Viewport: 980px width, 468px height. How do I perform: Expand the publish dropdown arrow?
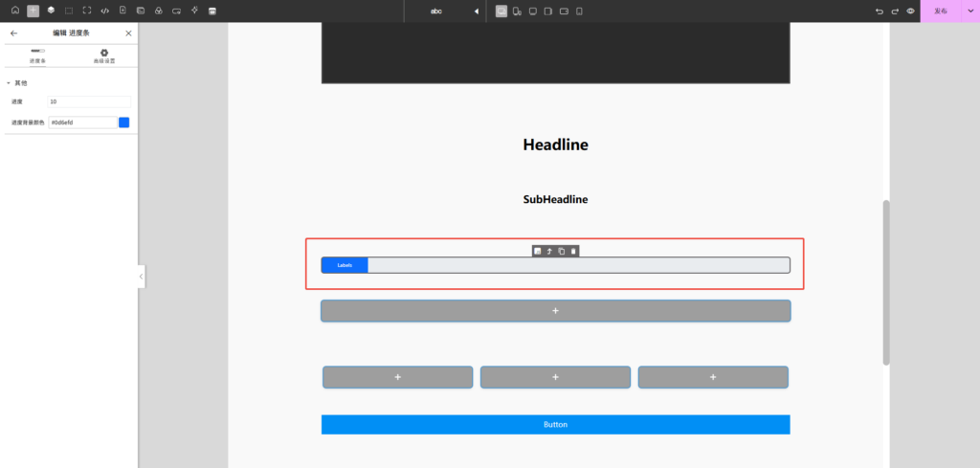tap(969, 11)
